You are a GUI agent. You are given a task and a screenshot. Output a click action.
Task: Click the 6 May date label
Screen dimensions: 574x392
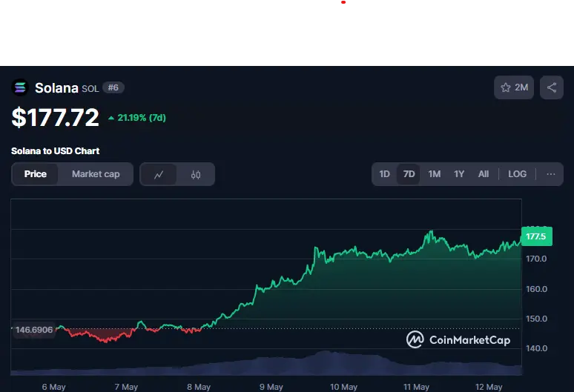coord(53,387)
